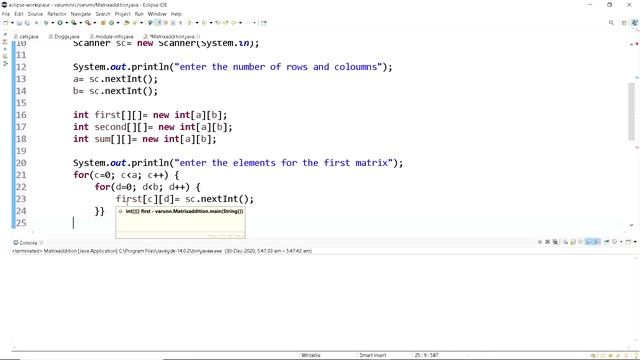
Task: Expand the Back history dropdown arrow
Action: [x=240, y=23]
